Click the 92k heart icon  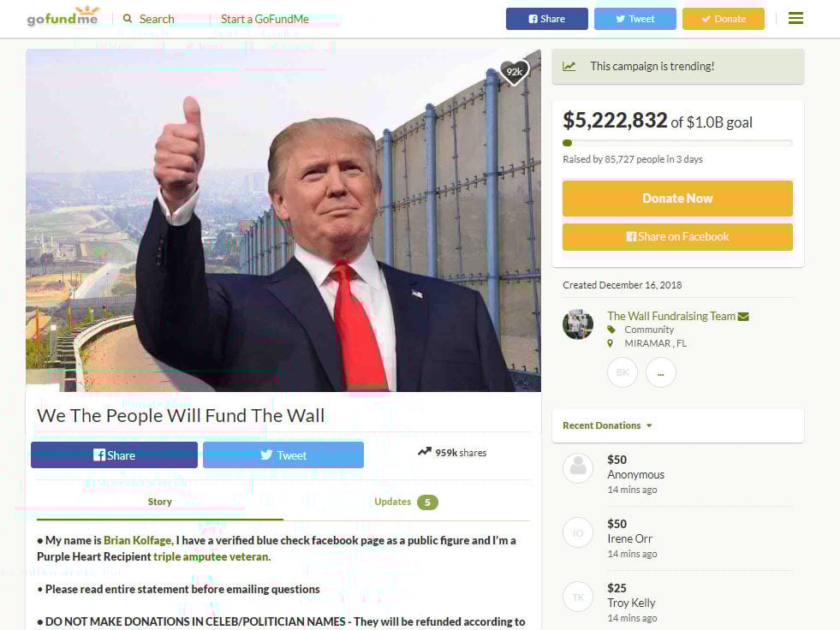click(515, 72)
